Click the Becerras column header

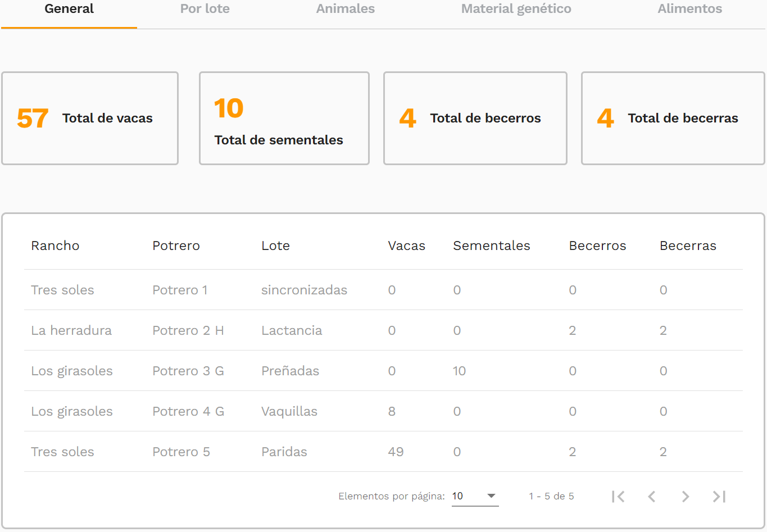[x=688, y=245]
